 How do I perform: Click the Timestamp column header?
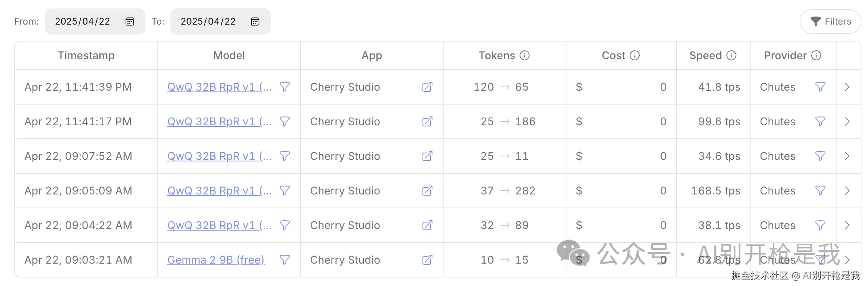(86, 56)
